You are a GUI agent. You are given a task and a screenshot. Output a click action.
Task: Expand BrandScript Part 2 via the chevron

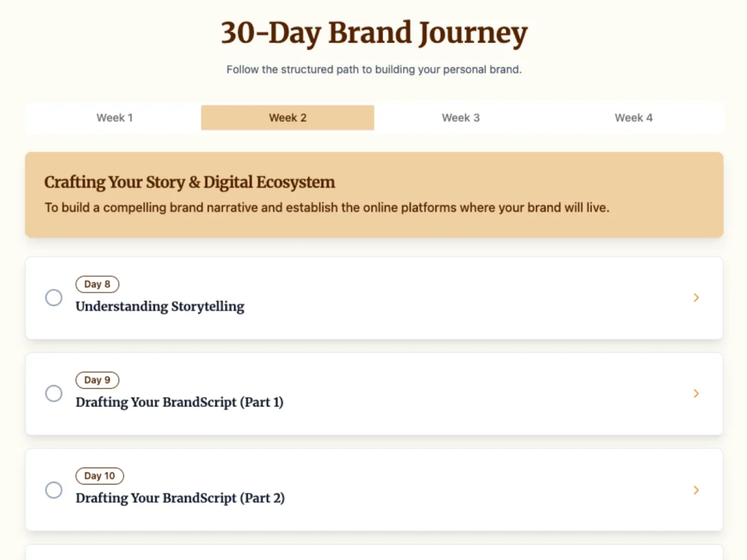tap(697, 490)
